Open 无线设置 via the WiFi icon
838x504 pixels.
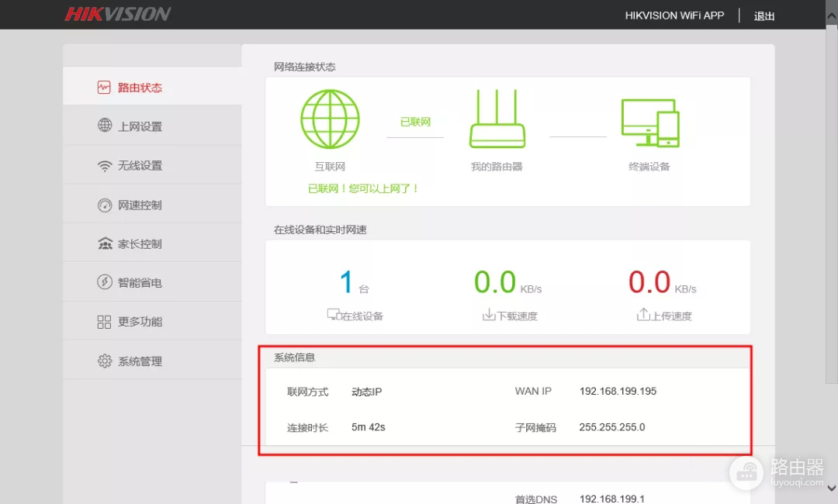pyautogui.click(x=105, y=164)
